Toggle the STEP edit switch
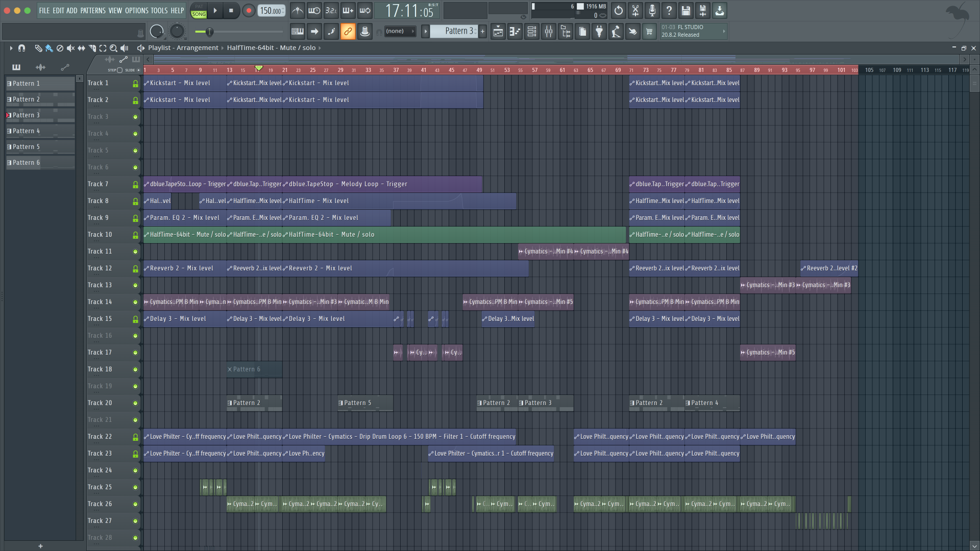This screenshot has height=551, width=980. click(x=119, y=70)
